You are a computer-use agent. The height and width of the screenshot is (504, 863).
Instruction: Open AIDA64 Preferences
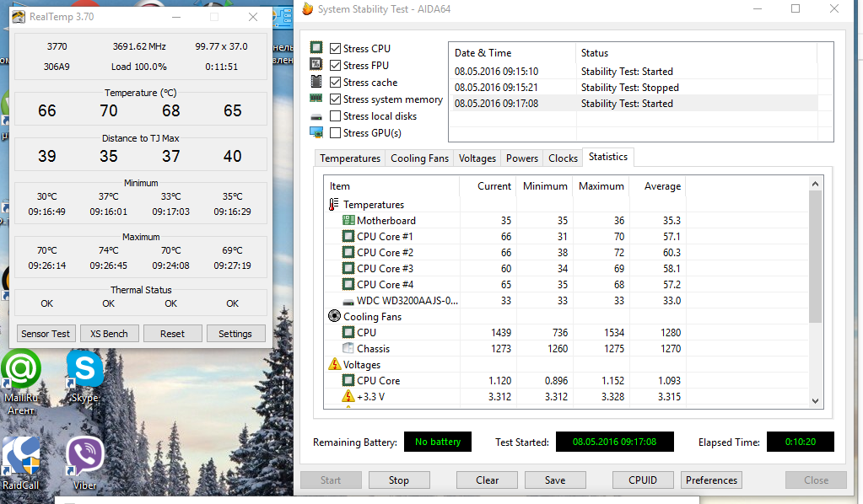tap(711, 480)
